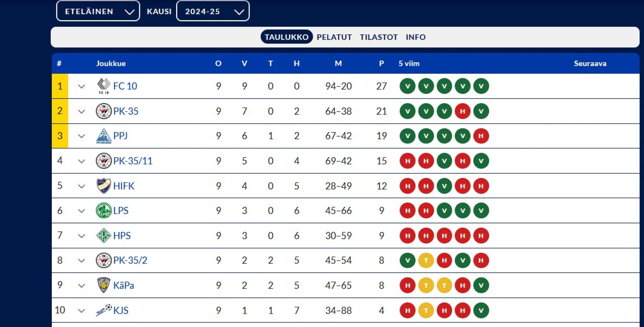Expand the FC 10 row chevron
644x327 pixels.
click(x=81, y=86)
